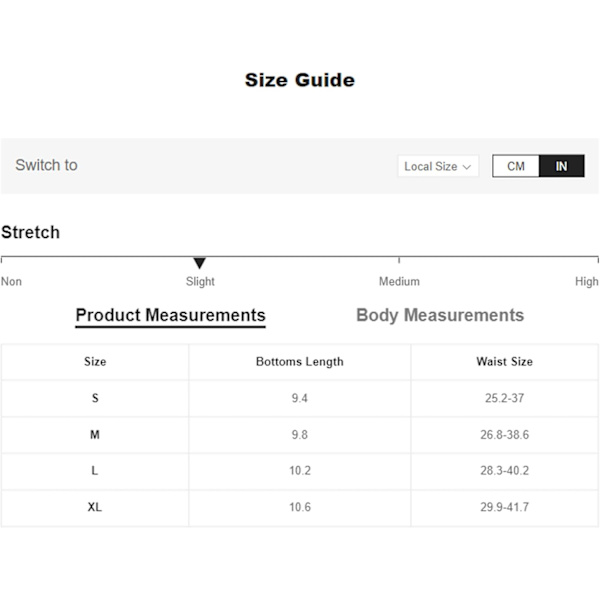This screenshot has height=600, width=600.
Task: Switch units to CM
Action: pyautogui.click(x=515, y=166)
